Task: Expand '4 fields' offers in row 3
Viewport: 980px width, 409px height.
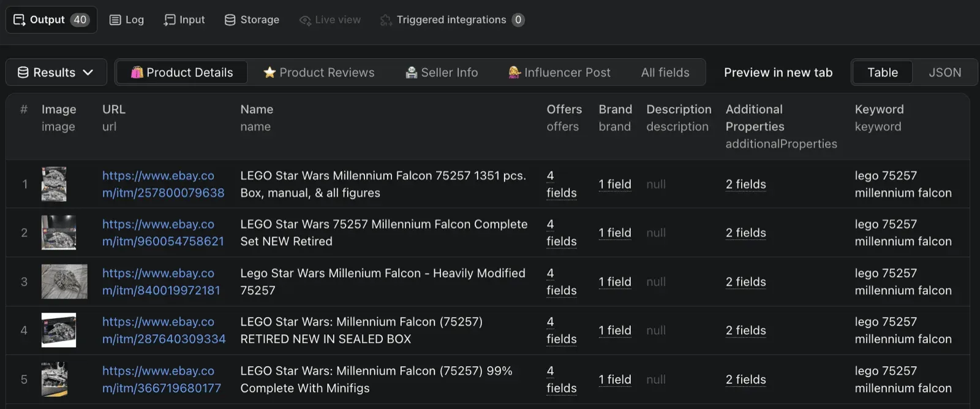Action: tap(562, 281)
